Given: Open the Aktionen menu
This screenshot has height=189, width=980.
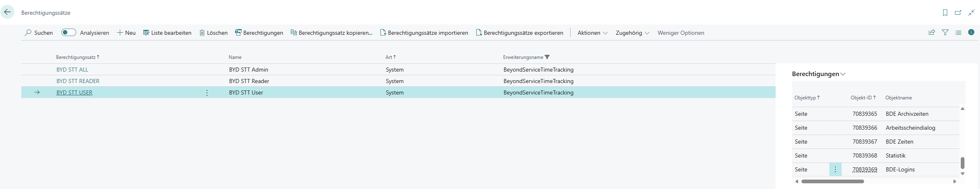Looking at the screenshot, I should pos(592,33).
